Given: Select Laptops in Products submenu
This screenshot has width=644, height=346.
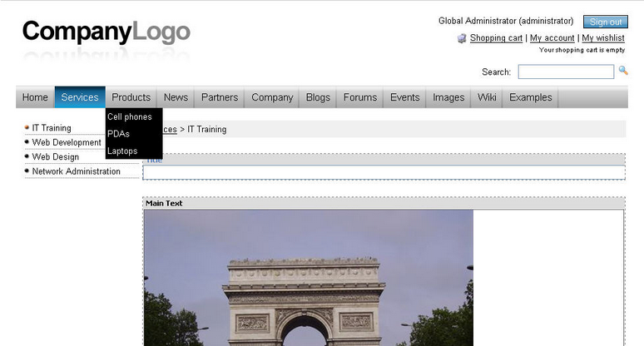Looking at the screenshot, I should (x=134, y=151).
